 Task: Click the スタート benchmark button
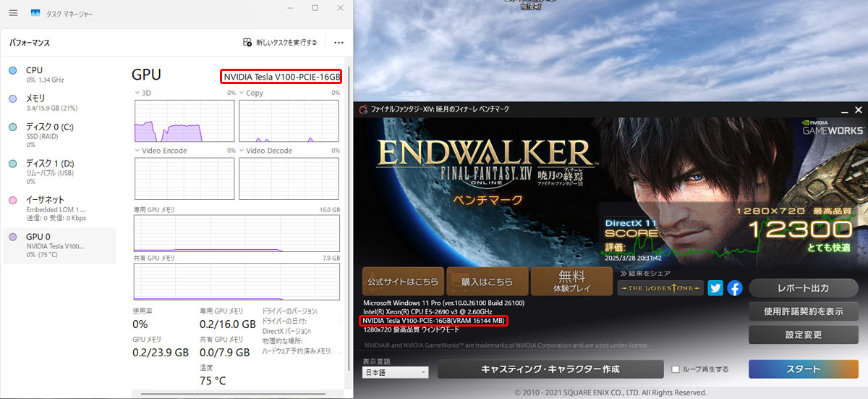pos(803,369)
